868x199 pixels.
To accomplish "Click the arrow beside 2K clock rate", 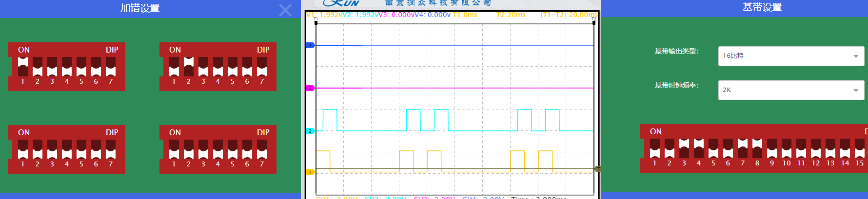I will tap(855, 90).
